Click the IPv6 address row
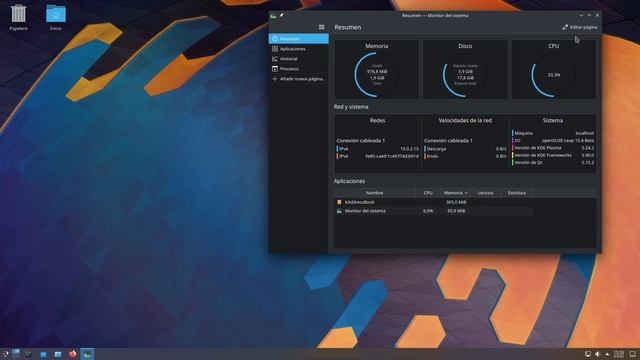640x360 pixels. [378, 156]
